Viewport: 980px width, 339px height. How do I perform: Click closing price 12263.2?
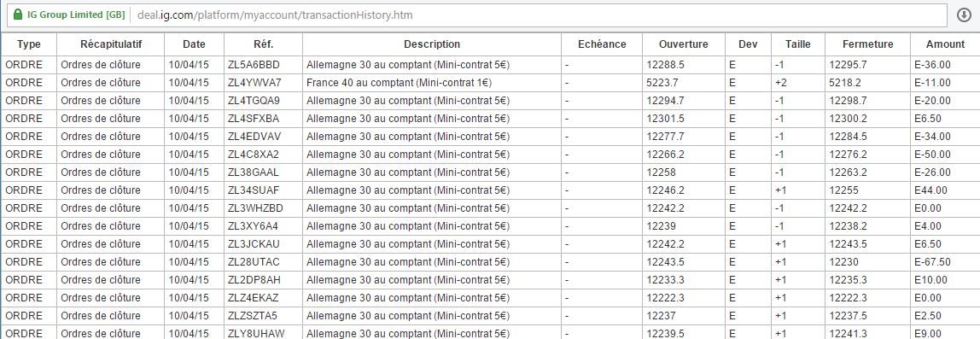849,172
